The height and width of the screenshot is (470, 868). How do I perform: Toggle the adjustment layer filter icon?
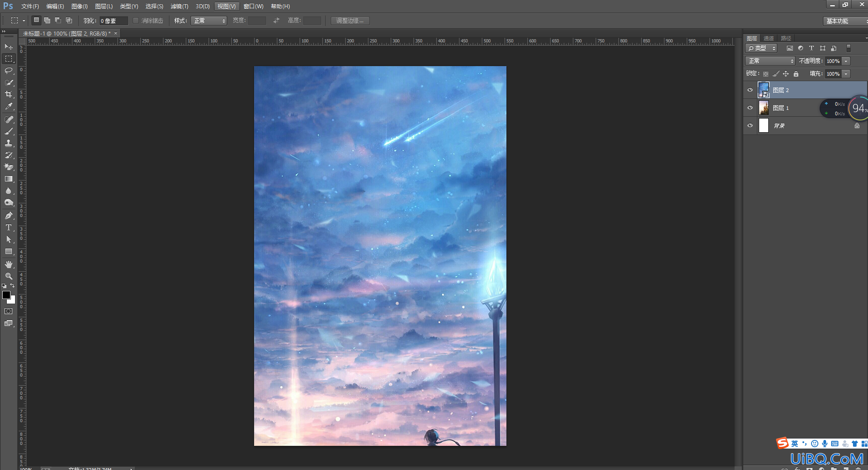[x=801, y=48]
